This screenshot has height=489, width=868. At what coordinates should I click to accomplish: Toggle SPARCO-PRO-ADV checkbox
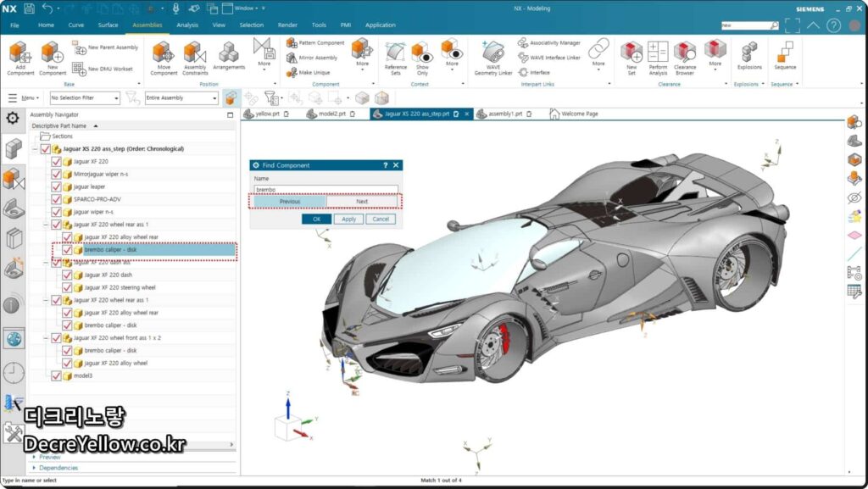point(56,199)
